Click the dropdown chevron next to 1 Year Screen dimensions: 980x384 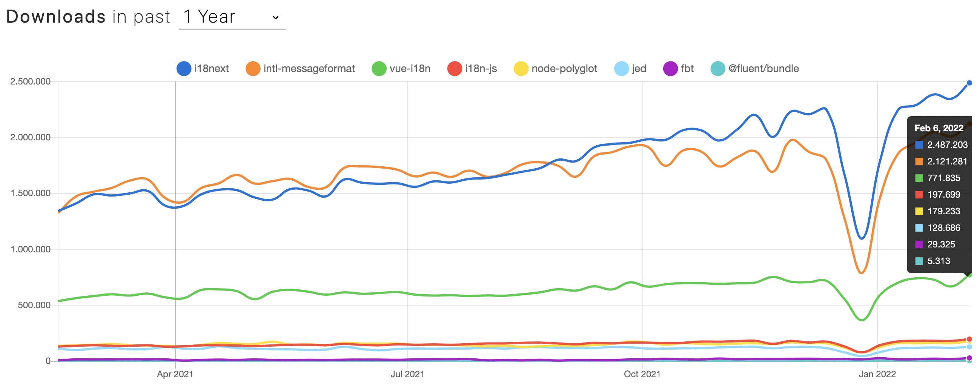click(x=276, y=18)
